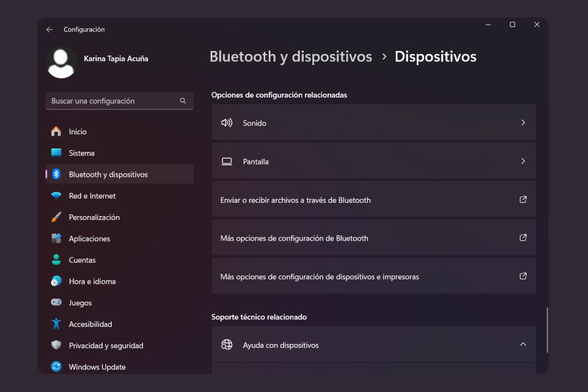Image resolution: width=588 pixels, height=392 pixels.
Task: Select the Pantalla monitor icon
Action: pyautogui.click(x=226, y=161)
